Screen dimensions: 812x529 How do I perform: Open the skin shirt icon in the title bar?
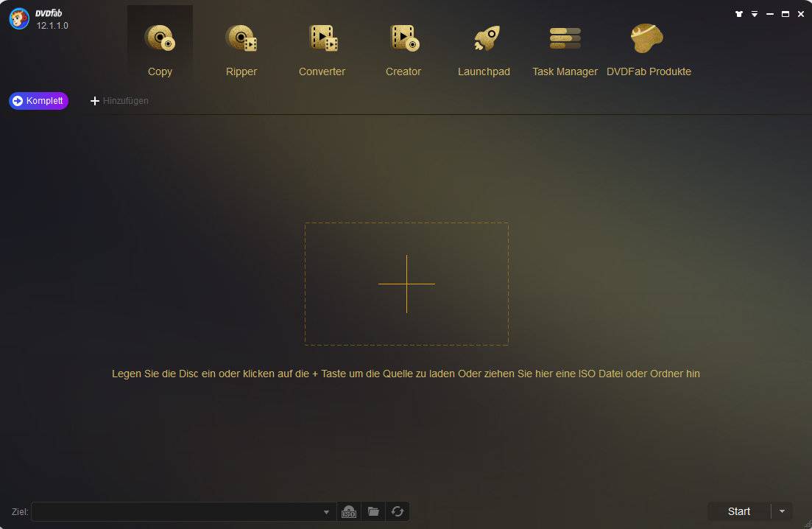pos(739,14)
